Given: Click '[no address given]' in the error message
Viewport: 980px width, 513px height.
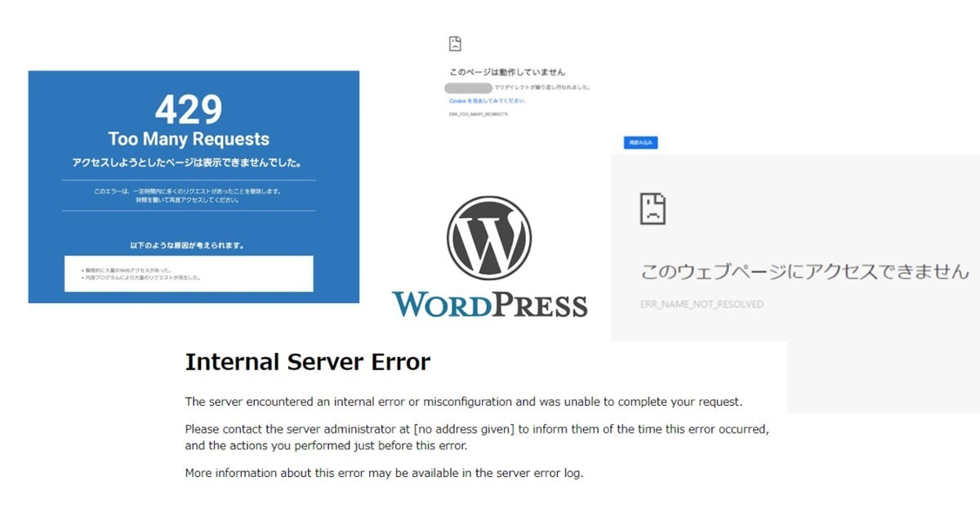Looking at the screenshot, I should point(464,428).
